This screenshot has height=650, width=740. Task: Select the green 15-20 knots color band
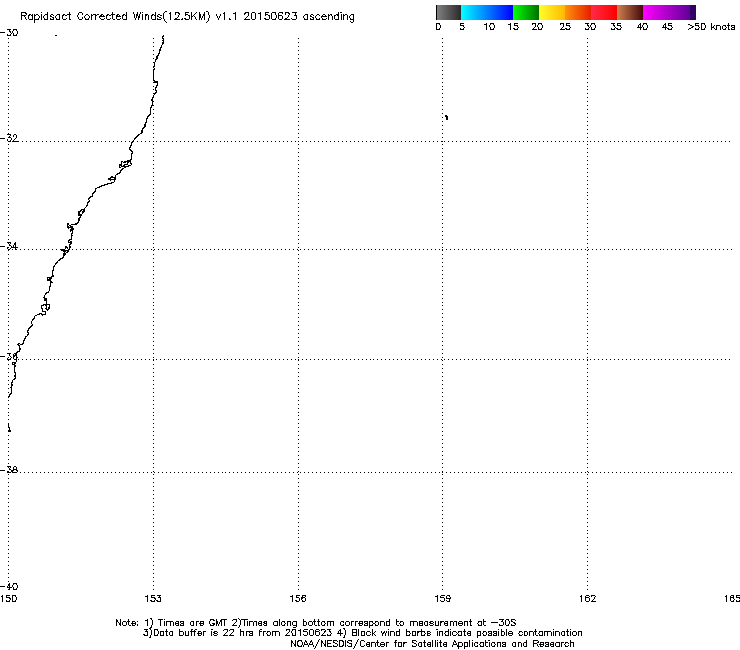point(526,12)
